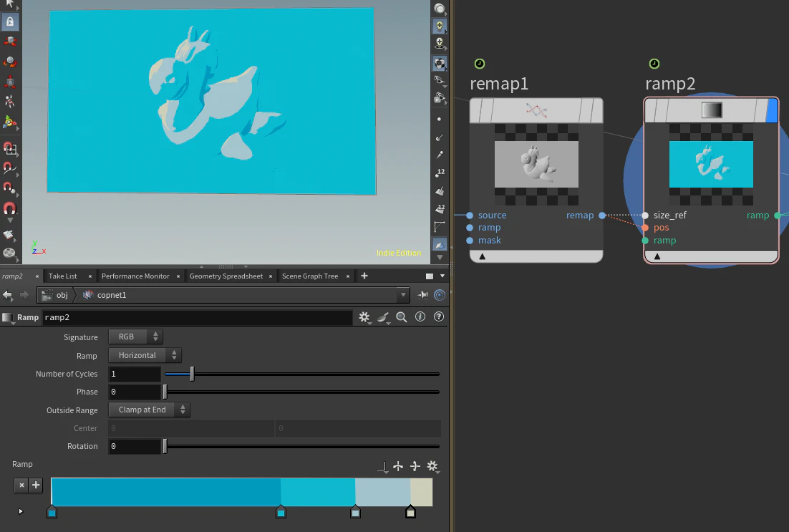Open the construction plane icon
This screenshot has width=789, height=532.
9,235
